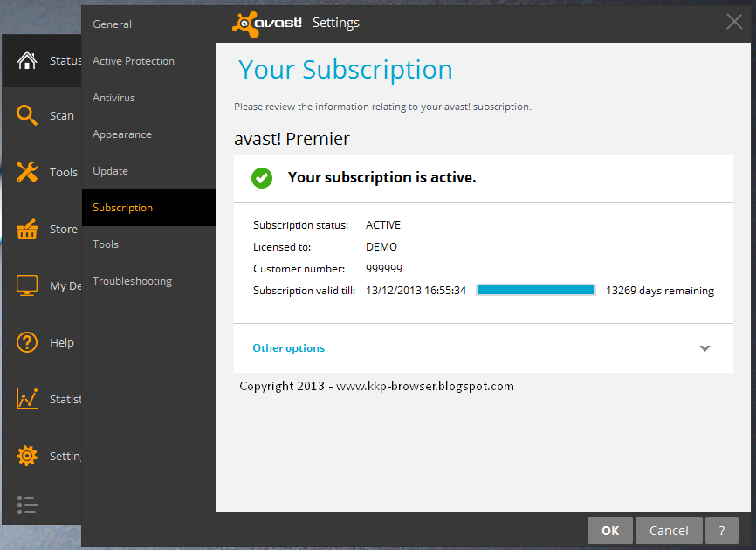
Task: Click the avast! logo in the header
Action: click(x=267, y=24)
